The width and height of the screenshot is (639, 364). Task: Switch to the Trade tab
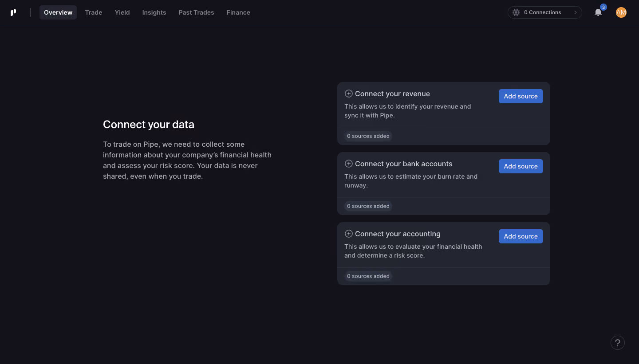pos(94,12)
